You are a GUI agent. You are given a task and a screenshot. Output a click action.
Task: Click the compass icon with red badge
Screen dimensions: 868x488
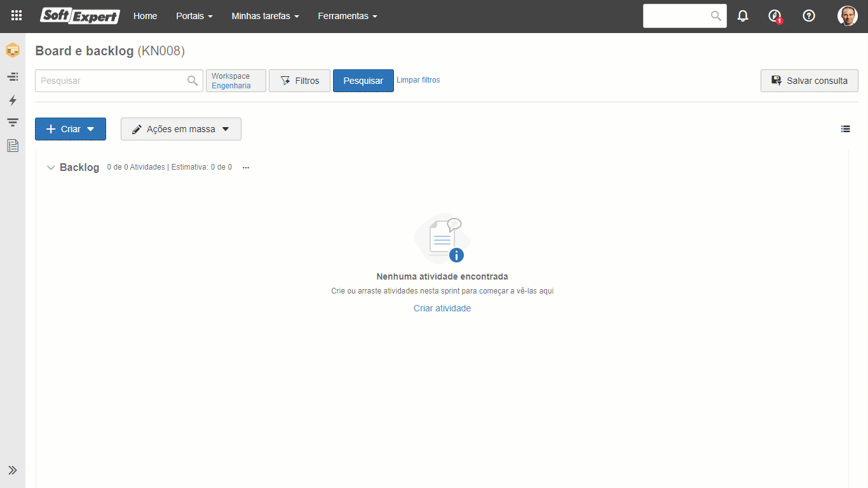click(x=775, y=16)
